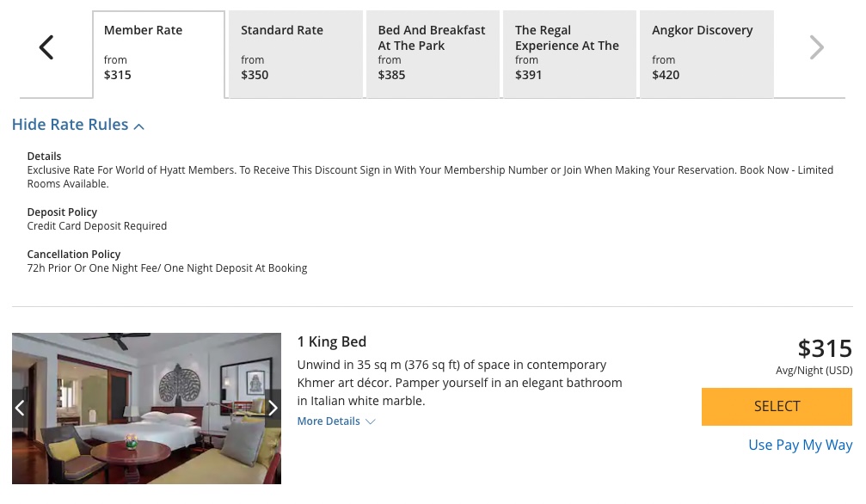Click the down chevron beside More Details
866x504 pixels.
371,421
